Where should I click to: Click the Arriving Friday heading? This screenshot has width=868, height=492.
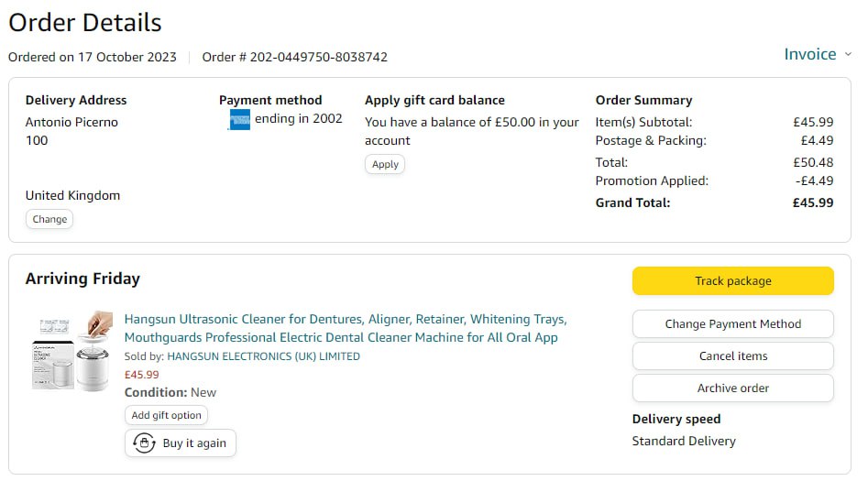tap(82, 279)
